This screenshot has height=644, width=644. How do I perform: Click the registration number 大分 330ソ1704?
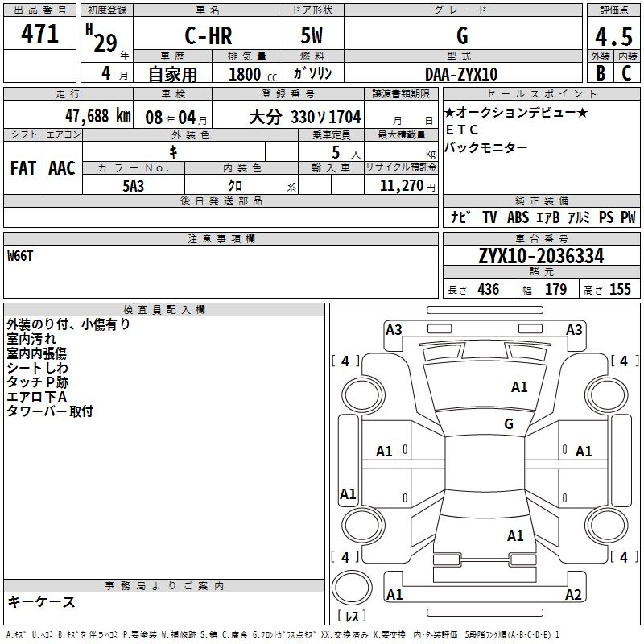tap(305, 117)
